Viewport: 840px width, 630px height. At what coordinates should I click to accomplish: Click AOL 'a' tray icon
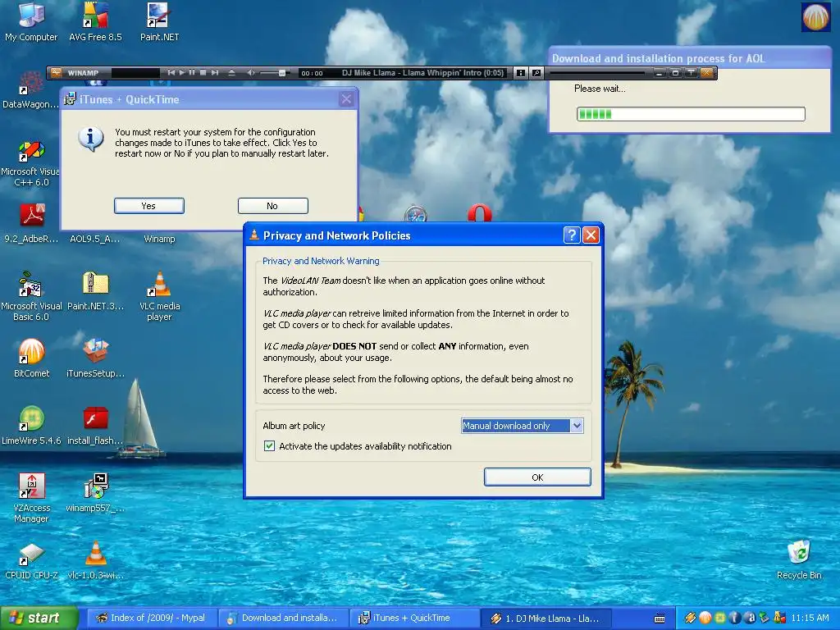click(x=750, y=618)
